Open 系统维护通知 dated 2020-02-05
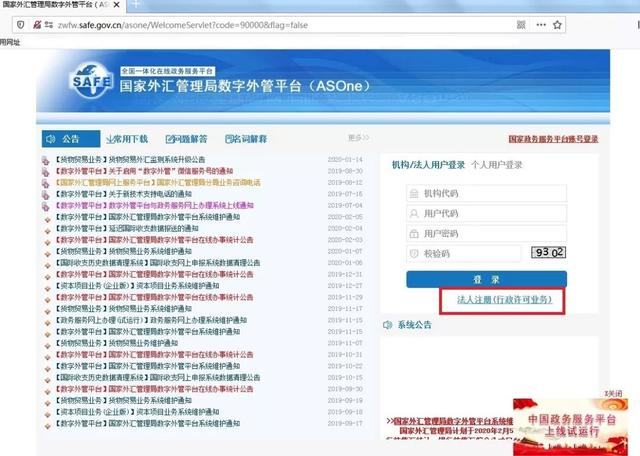640x456 pixels. [148, 217]
